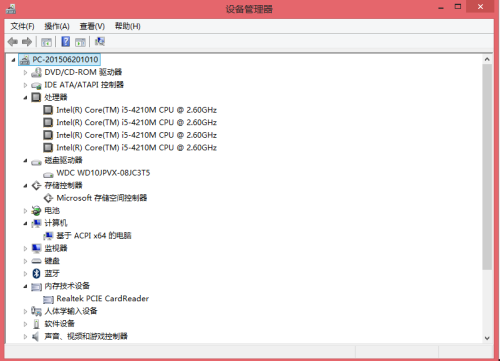Screen dimensions: 500x361
Task: Open the 查看(V) menu
Action: point(92,26)
